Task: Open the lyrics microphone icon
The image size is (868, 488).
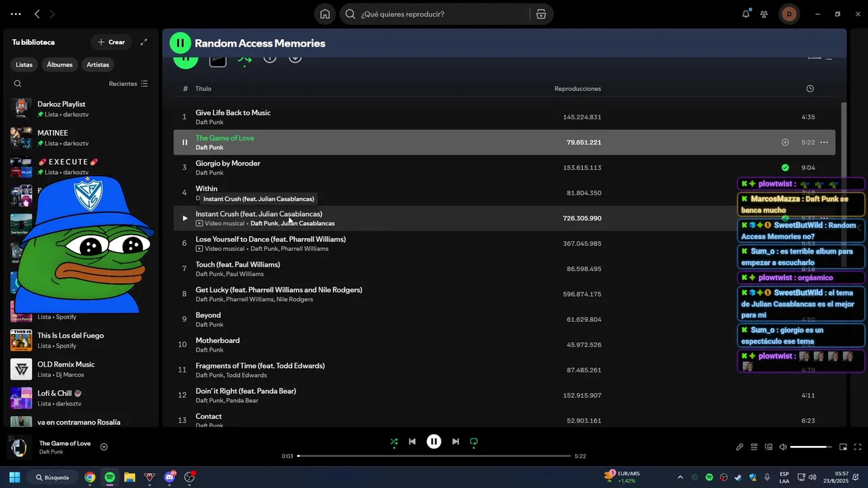Action: [x=740, y=447]
